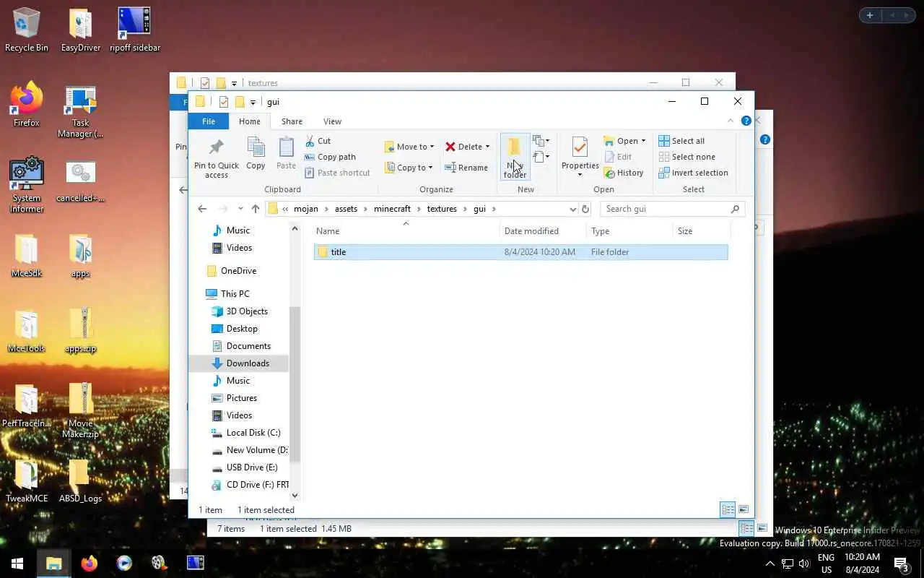Click the red Delete icon

tap(450, 147)
